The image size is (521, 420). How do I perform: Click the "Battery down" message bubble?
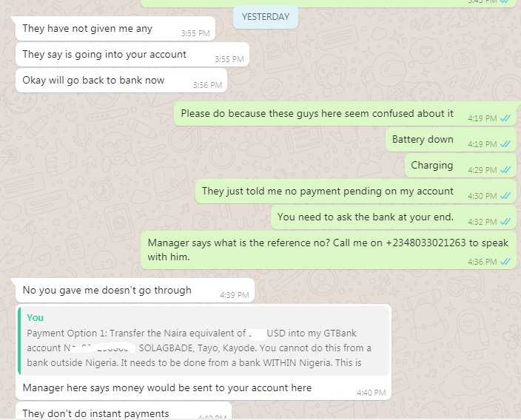(451, 140)
